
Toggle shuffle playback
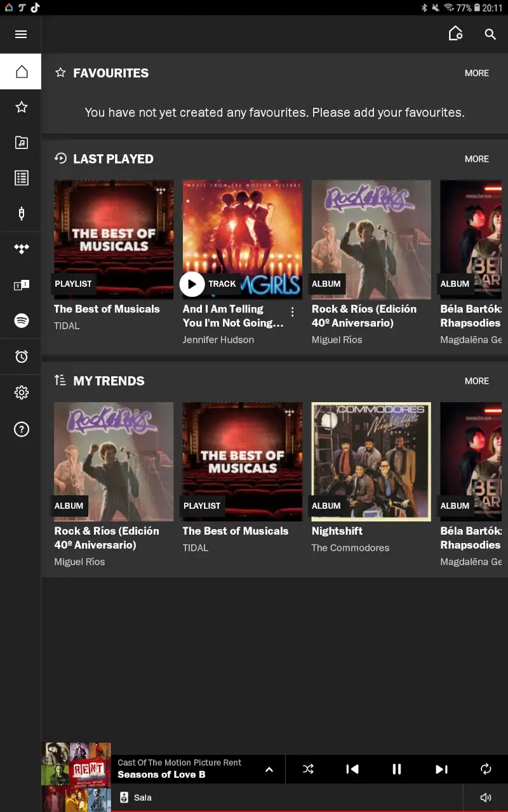point(308,769)
